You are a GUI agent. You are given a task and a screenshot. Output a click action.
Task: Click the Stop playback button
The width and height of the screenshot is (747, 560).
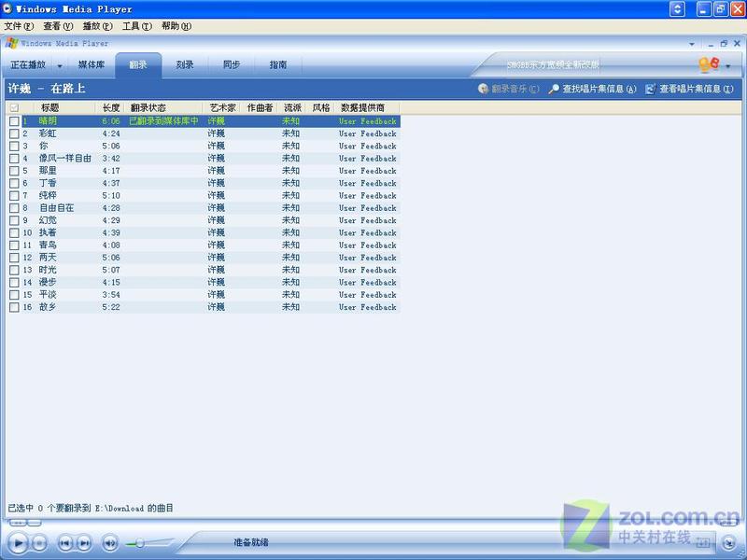click(39, 542)
